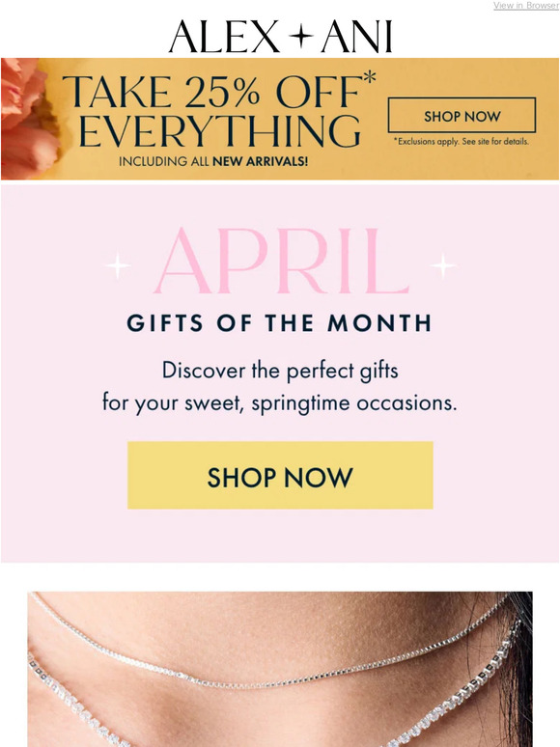The width and height of the screenshot is (560, 747).
Task: Click the Gifts of the Month heading
Action: click(x=280, y=323)
